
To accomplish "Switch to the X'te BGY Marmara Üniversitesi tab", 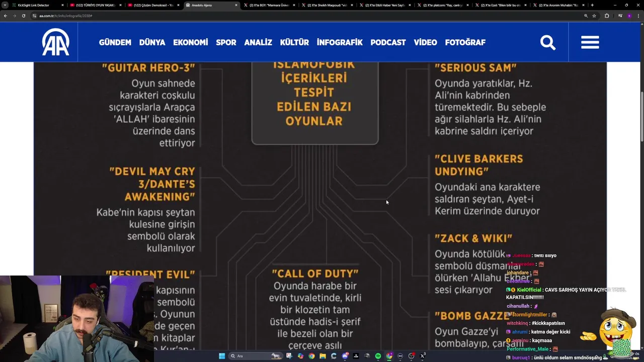I will point(270,5).
